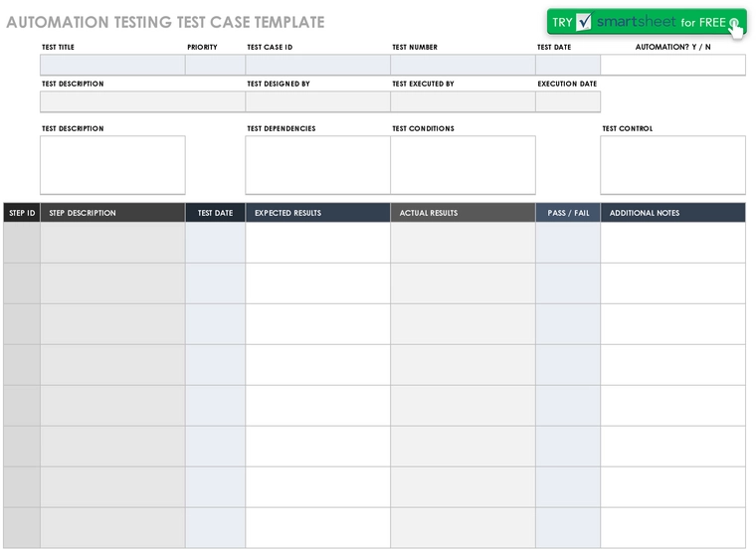Click the large Test Description text box

112,165
